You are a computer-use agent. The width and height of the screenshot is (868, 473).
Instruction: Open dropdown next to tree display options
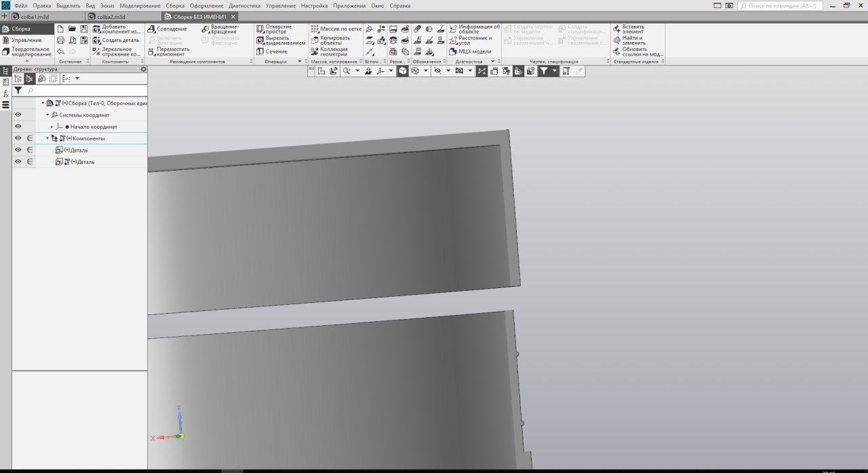tap(77, 79)
